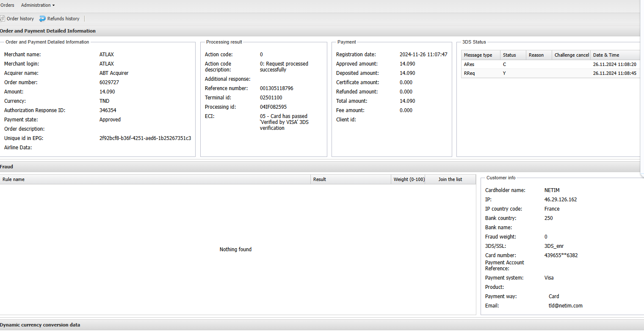Click the Unique id in EPG value
This screenshot has height=332, width=644.
[x=145, y=138]
